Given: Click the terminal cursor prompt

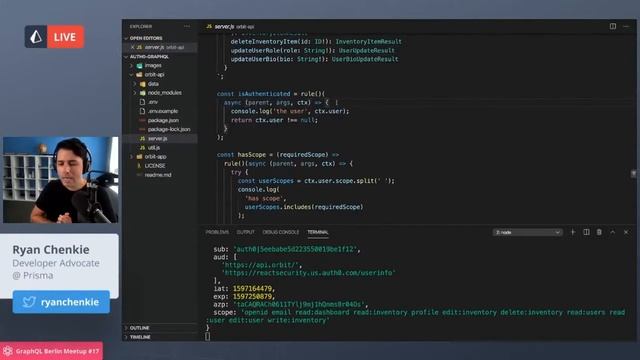Looking at the screenshot, I should click(x=208, y=336).
